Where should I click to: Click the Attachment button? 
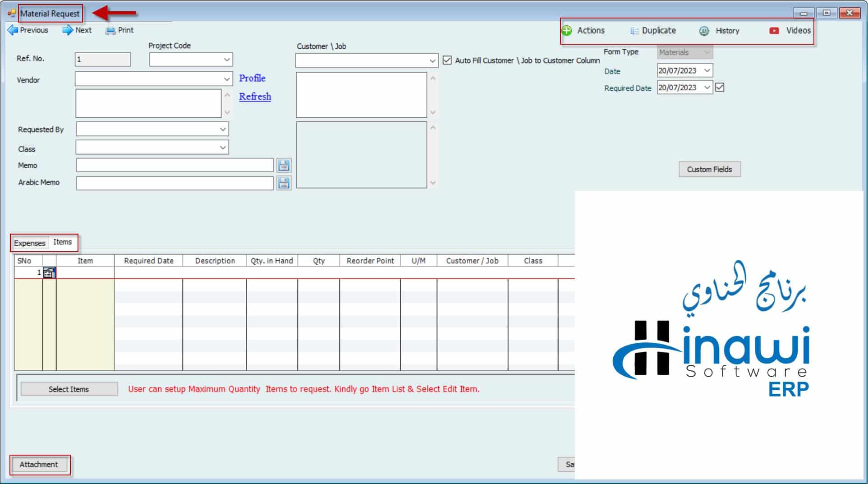pos(39,464)
